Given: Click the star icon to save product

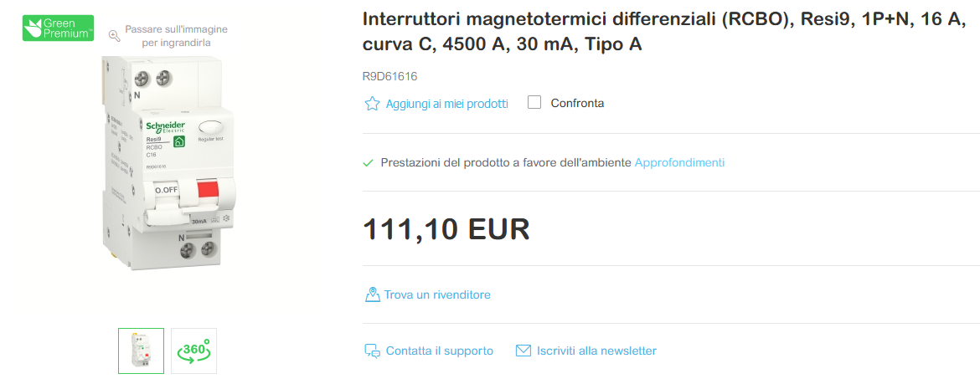Looking at the screenshot, I should click(372, 104).
